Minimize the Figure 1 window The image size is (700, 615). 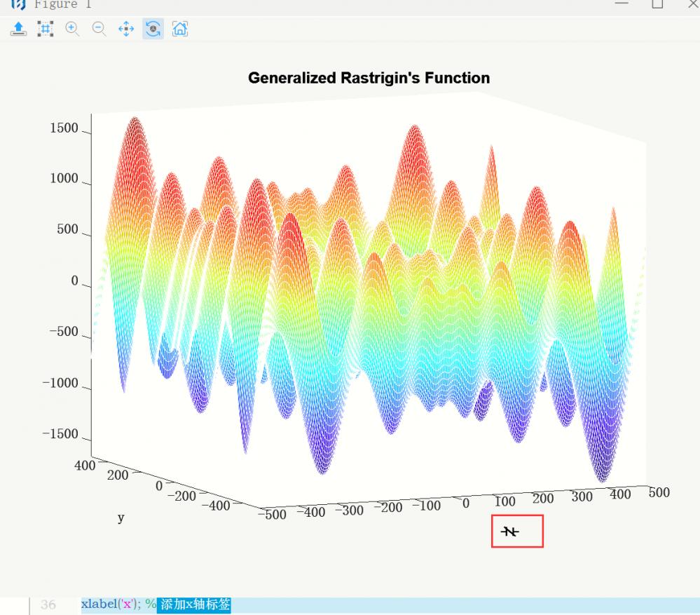tap(621, 4)
